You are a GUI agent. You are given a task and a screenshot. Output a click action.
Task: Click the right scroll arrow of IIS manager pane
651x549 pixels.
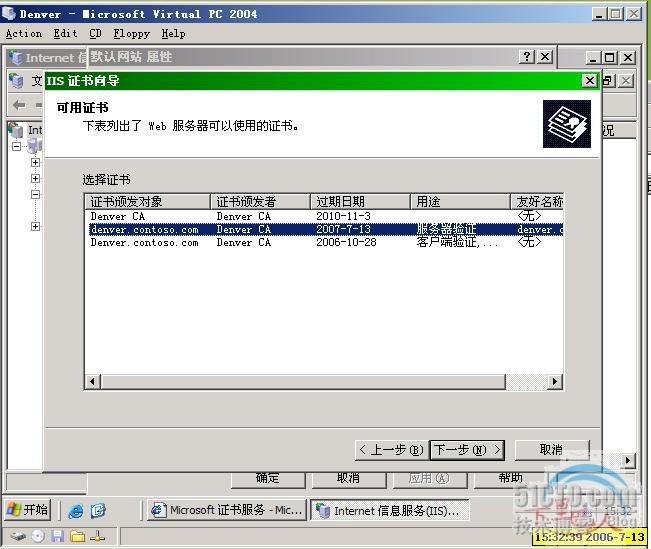coord(628,461)
